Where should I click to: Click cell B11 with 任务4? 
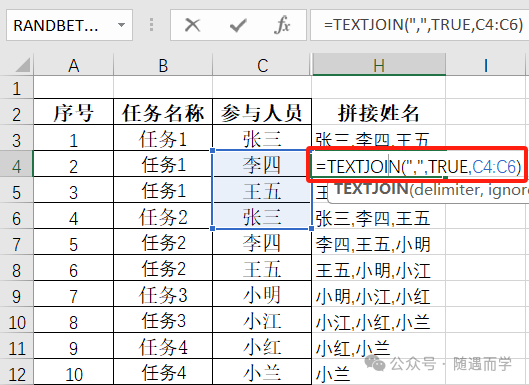tap(163, 346)
